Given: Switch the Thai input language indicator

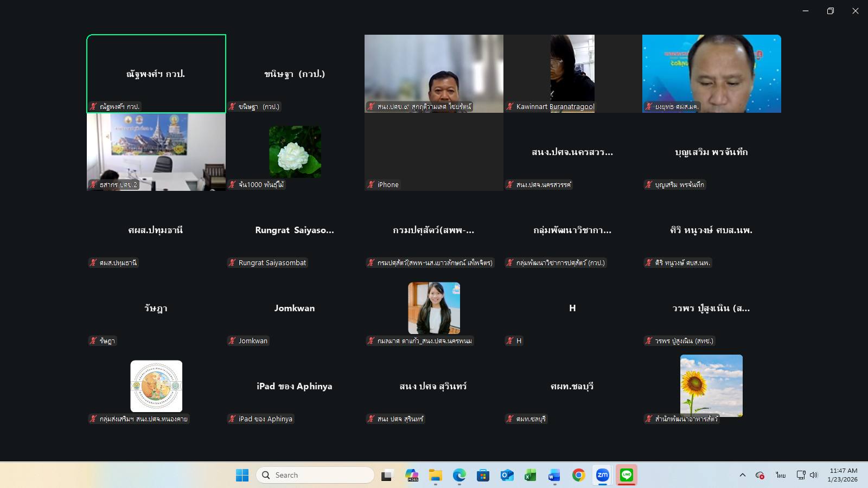Looking at the screenshot, I should (780, 476).
